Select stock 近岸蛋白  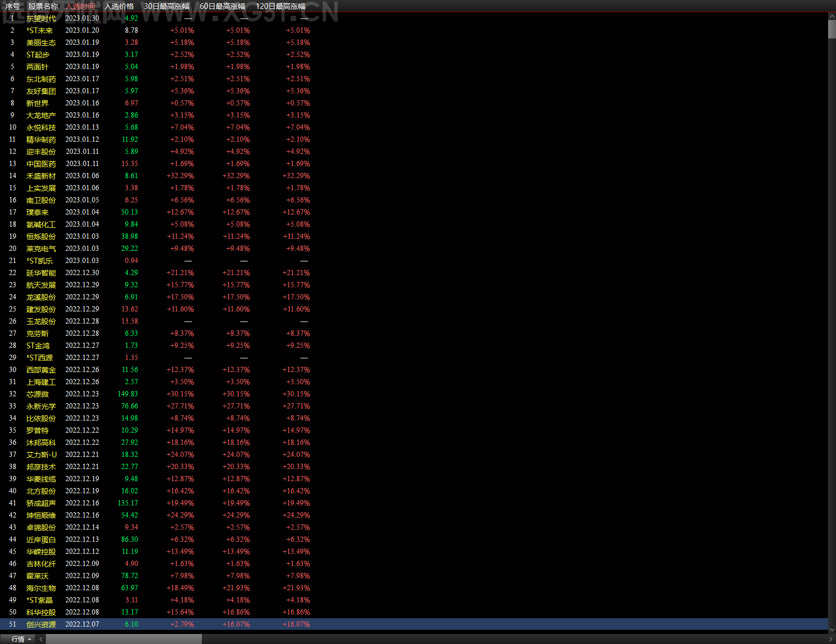coord(41,540)
